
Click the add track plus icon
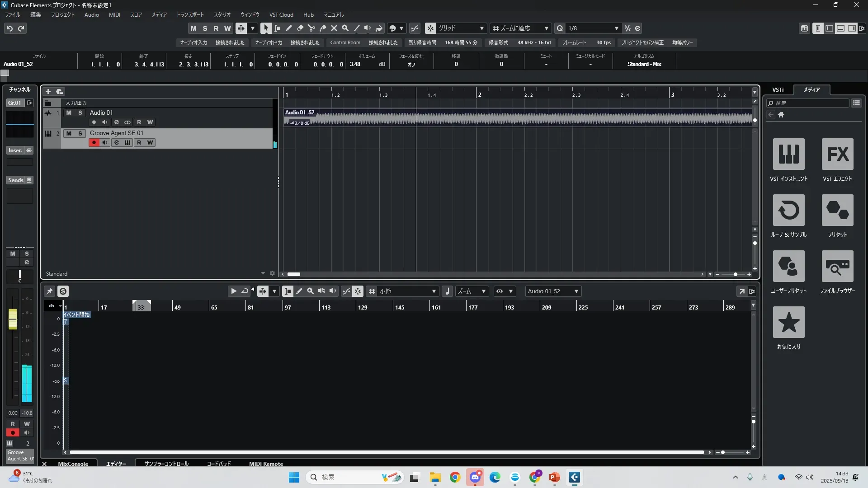pos(48,91)
